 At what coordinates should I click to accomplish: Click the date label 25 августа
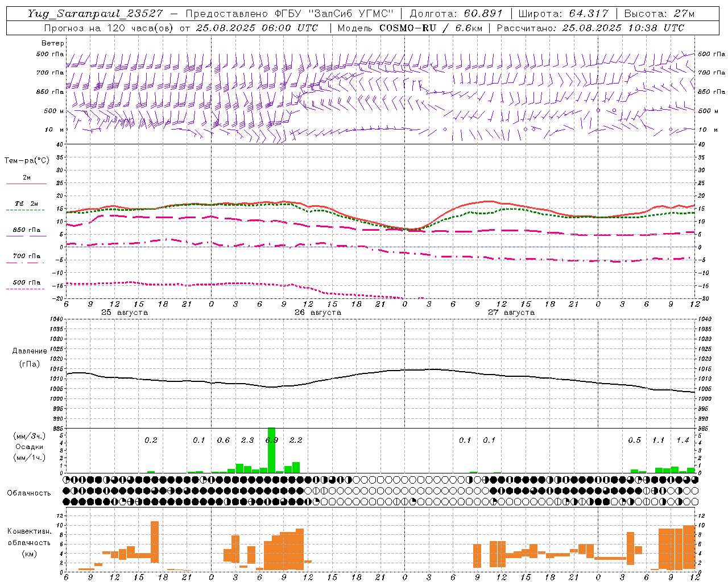[124, 313]
